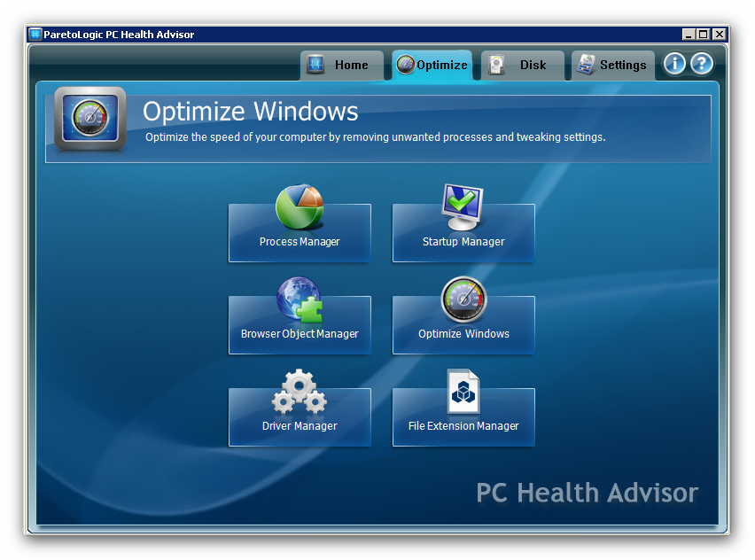Minimize the PC Health Advisor window

pos(689,35)
